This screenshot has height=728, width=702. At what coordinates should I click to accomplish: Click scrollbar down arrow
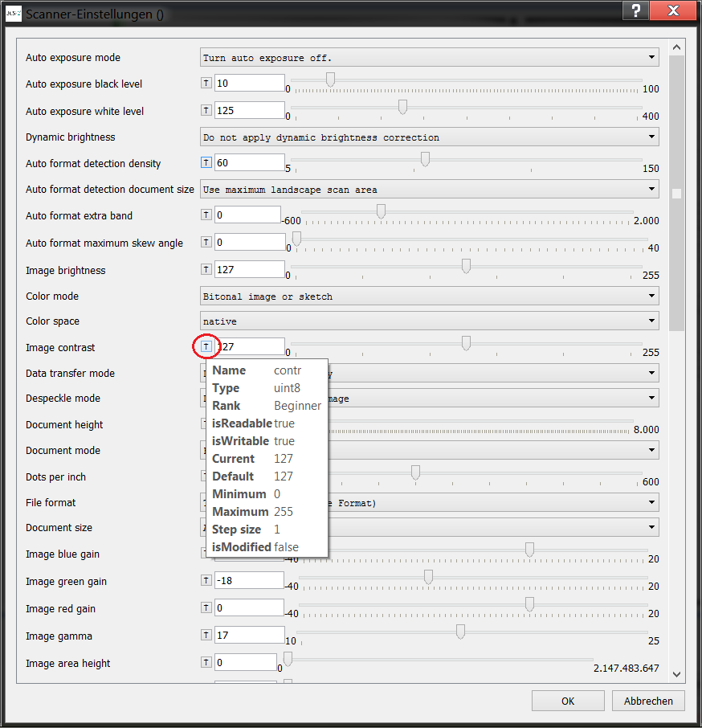(676, 675)
